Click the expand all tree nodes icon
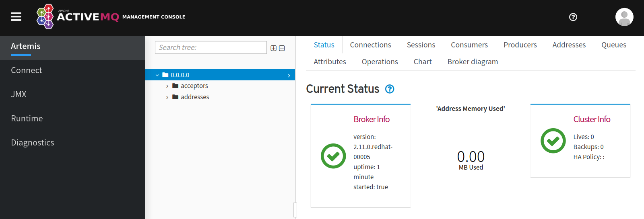 coord(274,48)
